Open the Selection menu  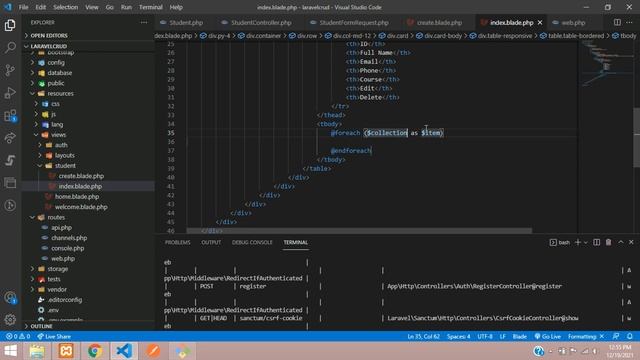pos(65,7)
